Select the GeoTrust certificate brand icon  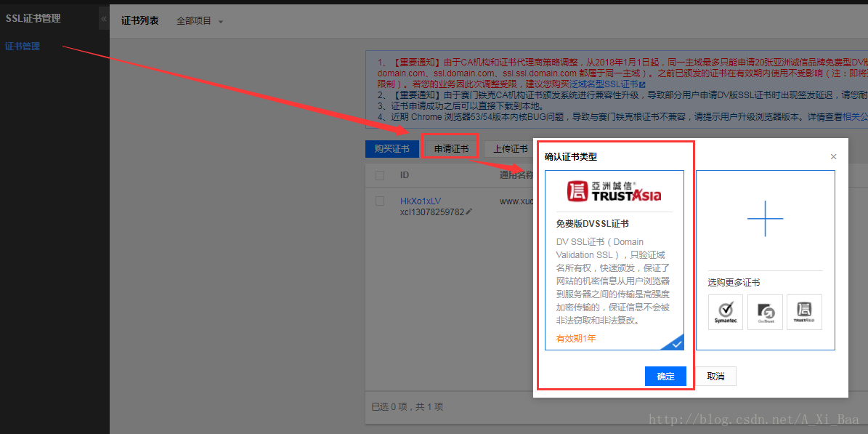765,312
